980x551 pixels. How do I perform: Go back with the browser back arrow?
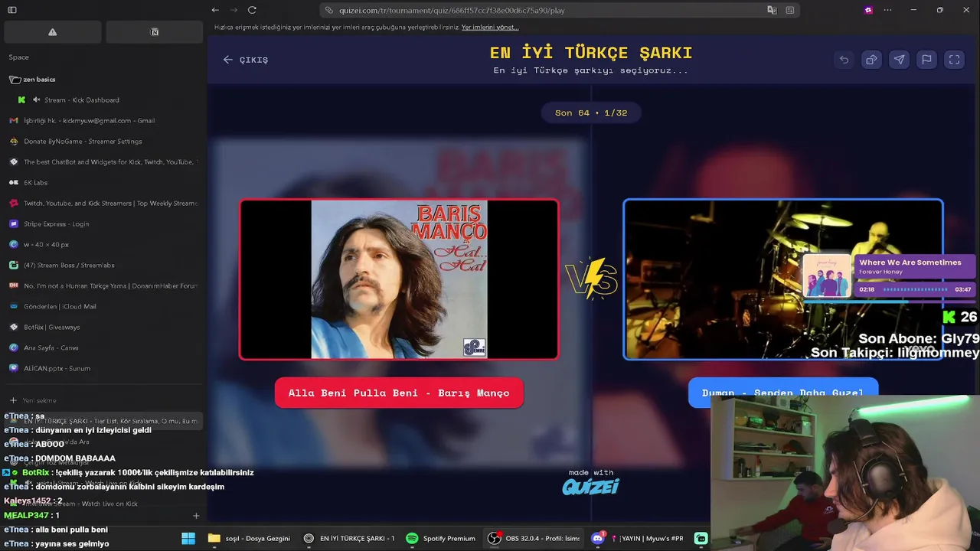click(x=215, y=10)
